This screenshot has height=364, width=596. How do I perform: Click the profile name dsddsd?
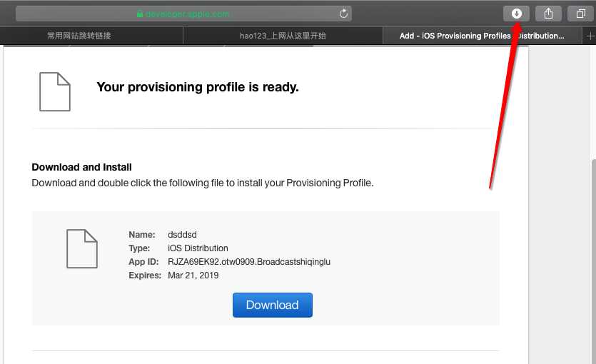click(x=182, y=235)
